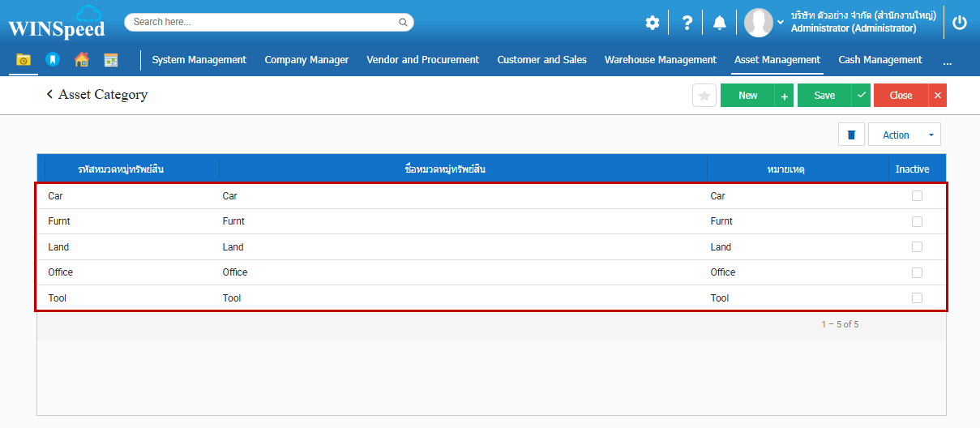980x428 pixels.
Task: Select the Cash Management menu
Action: 879,60
